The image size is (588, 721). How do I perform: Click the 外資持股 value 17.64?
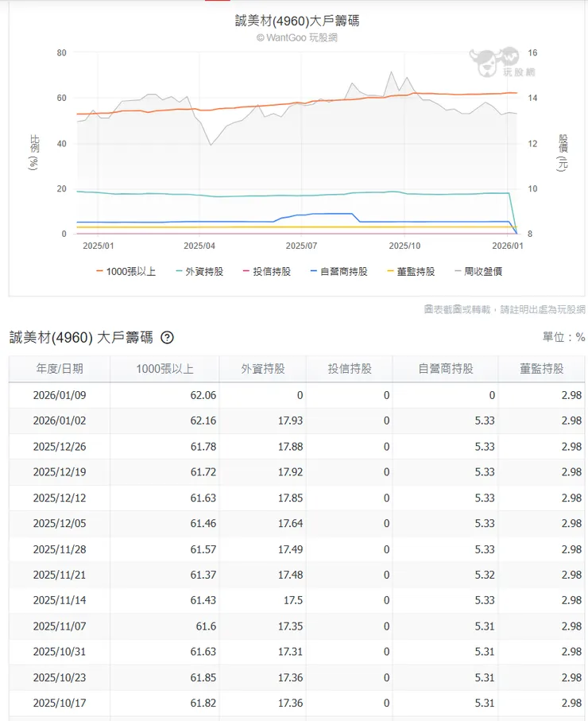[290, 523]
